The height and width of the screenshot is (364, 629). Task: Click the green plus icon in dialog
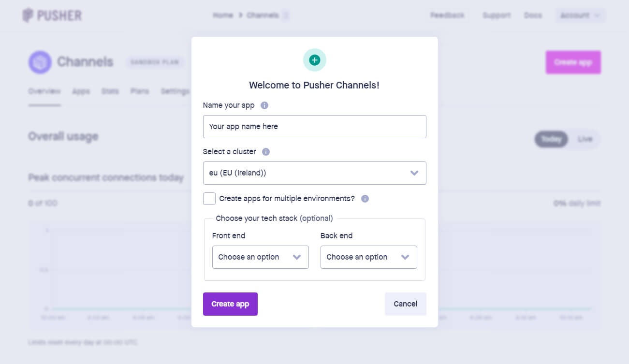click(x=315, y=60)
